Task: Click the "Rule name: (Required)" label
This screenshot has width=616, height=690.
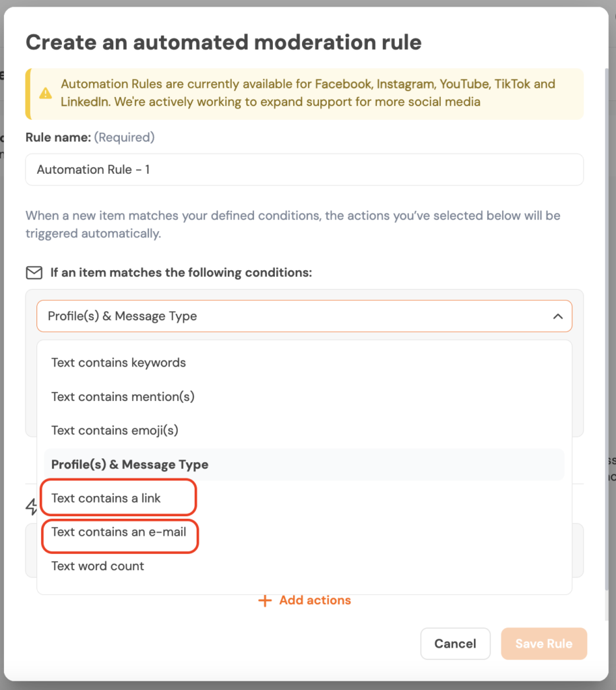Action: [x=90, y=137]
